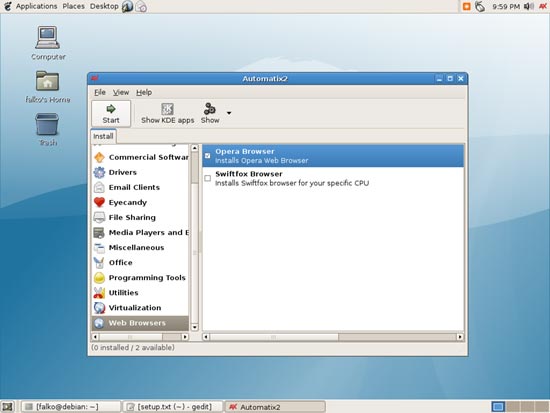Screen dimensions: 550x413
Task: Click the Show KDE apps icon
Action: (167, 109)
